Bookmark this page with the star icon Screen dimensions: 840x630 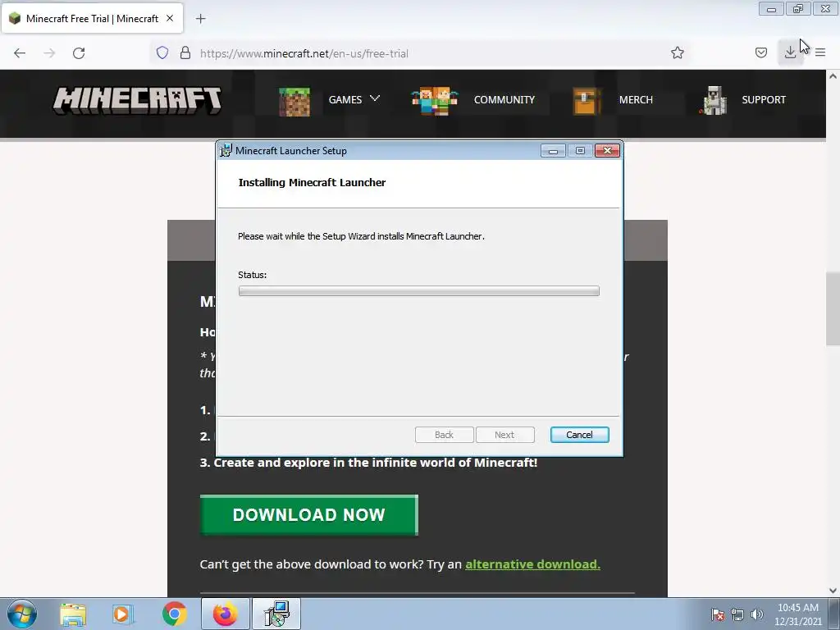tap(677, 52)
